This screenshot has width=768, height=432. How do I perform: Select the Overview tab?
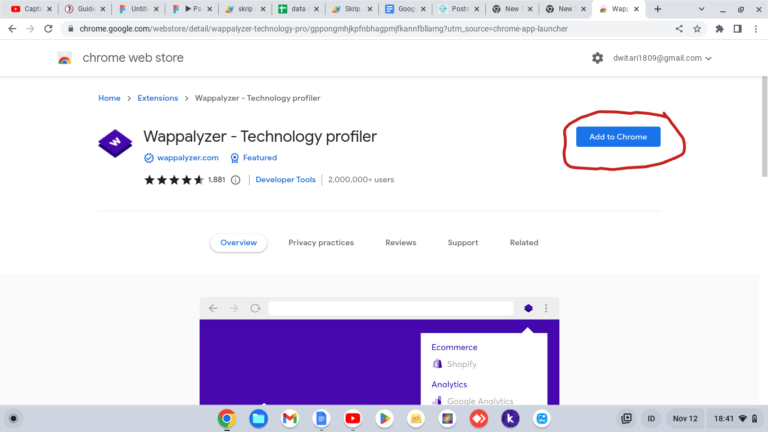click(239, 242)
